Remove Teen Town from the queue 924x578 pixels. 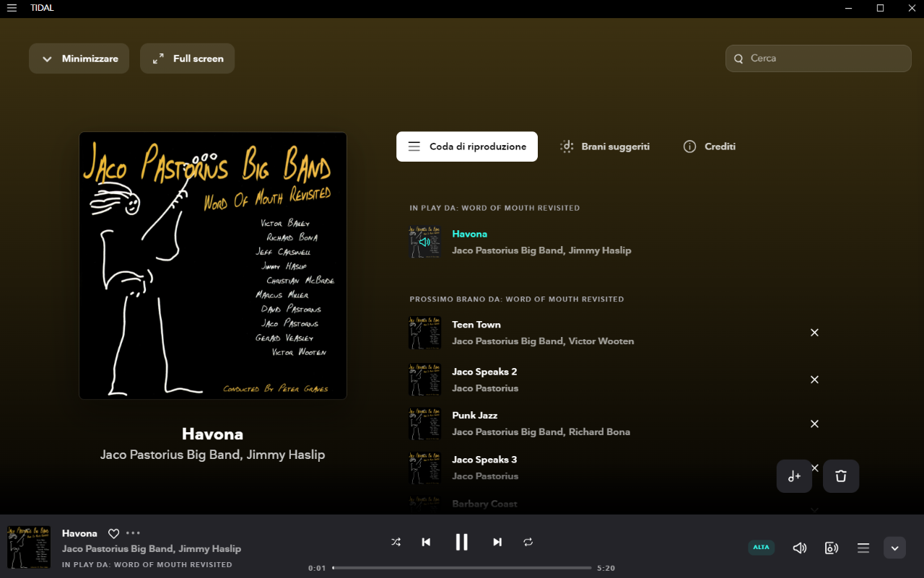(x=814, y=333)
